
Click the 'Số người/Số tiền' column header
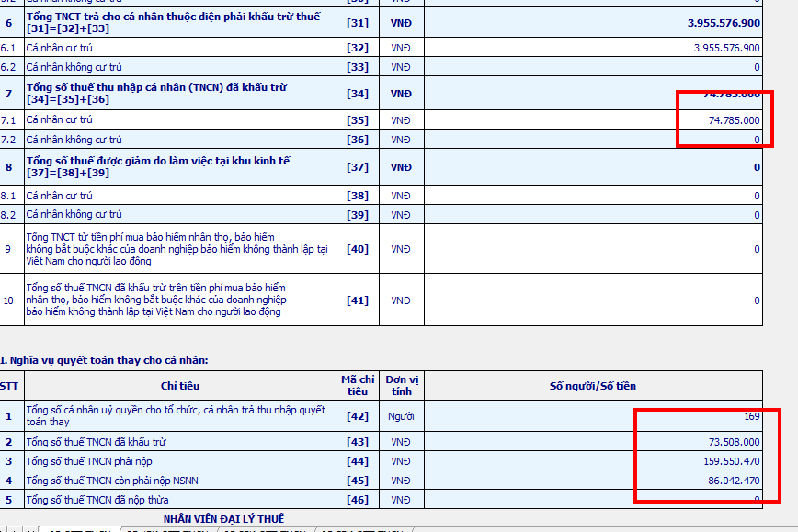(x=593, y=386)
